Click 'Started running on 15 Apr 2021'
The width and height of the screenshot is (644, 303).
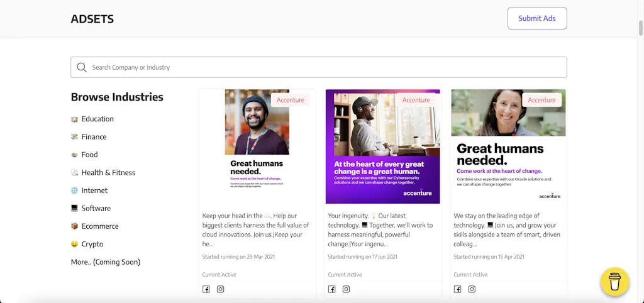pos(489,257)
